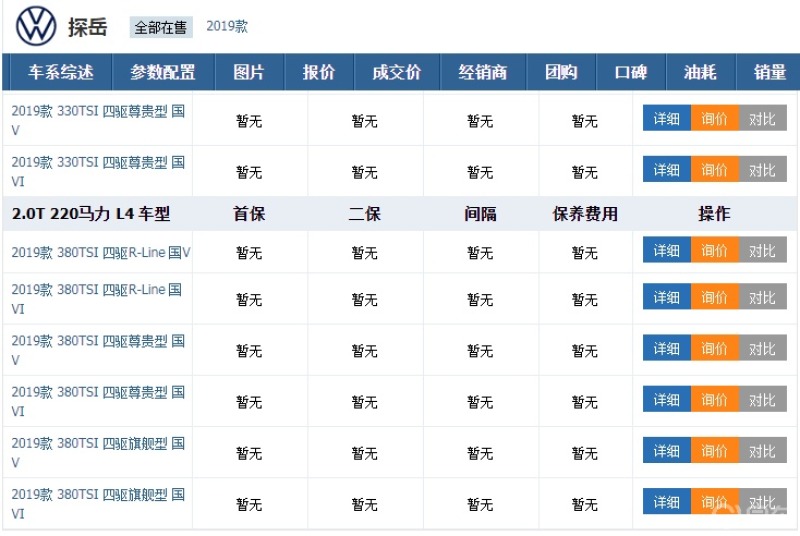This screenshot has width=800, height=536.
Task: Open the 口碑 navigation tab
Action: [631, 72]
